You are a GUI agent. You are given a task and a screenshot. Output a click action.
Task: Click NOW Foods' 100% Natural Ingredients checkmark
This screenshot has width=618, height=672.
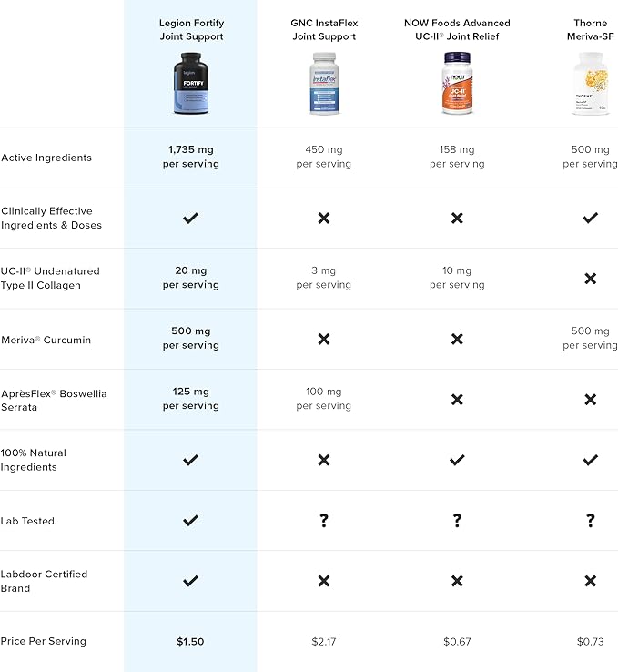(458, 460)
